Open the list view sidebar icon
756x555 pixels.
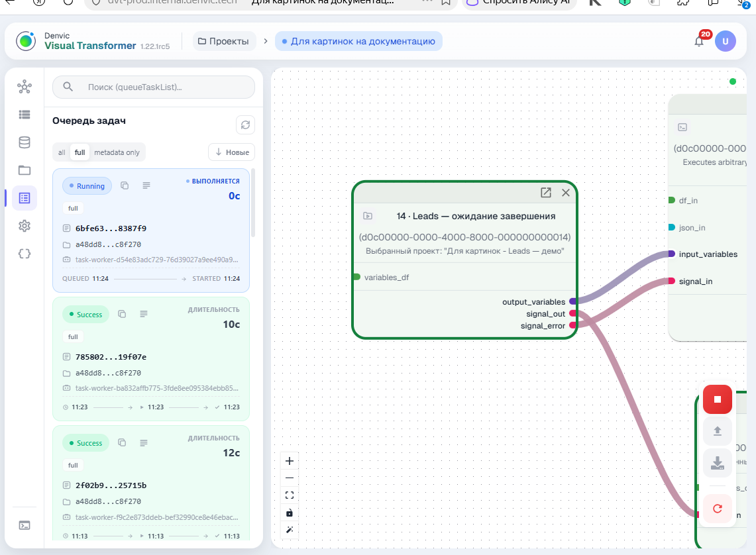tap(25, 115)
